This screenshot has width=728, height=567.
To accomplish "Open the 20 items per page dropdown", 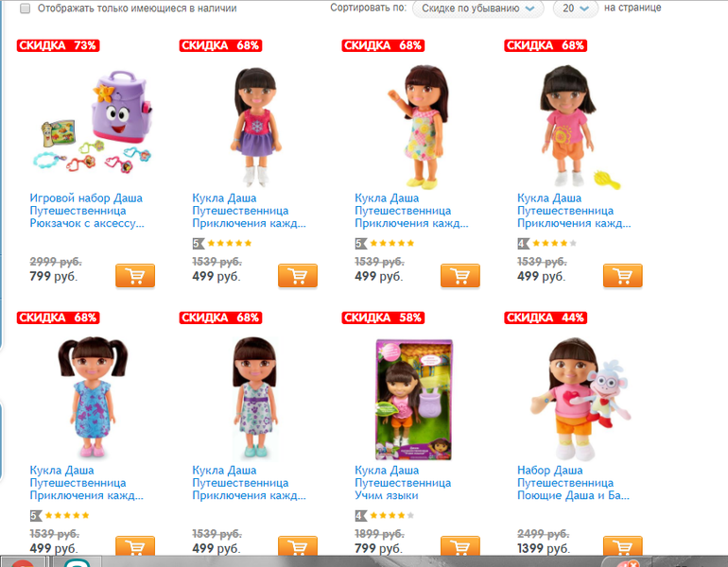I will point(575,9).
